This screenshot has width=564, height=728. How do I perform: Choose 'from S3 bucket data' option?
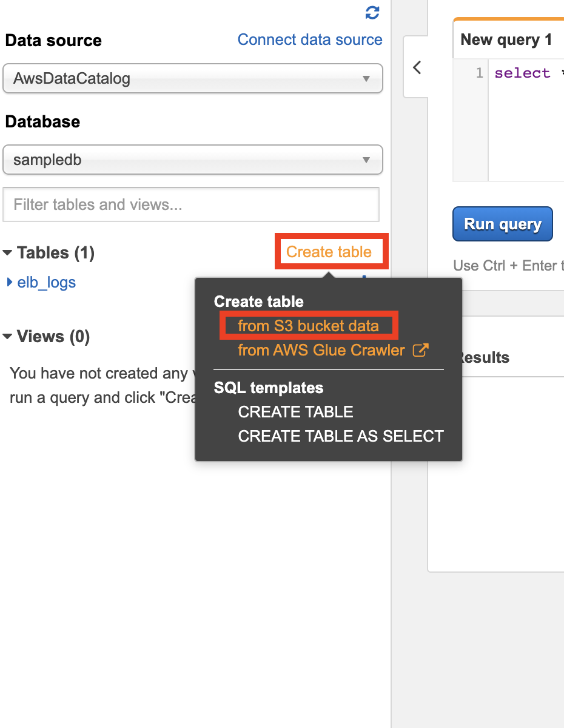[x=308, y=326]
